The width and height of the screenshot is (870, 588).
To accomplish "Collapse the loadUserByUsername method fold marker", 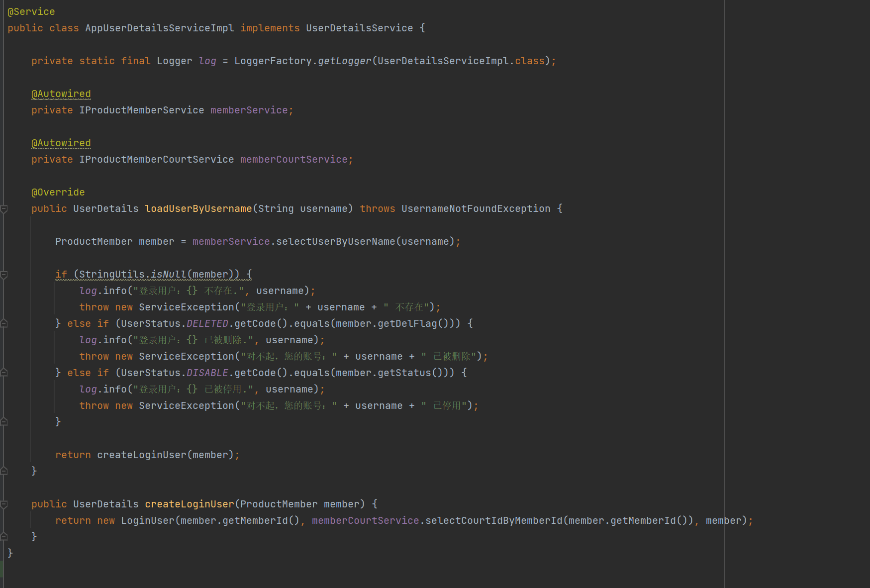I will click(x=4, y=209).
